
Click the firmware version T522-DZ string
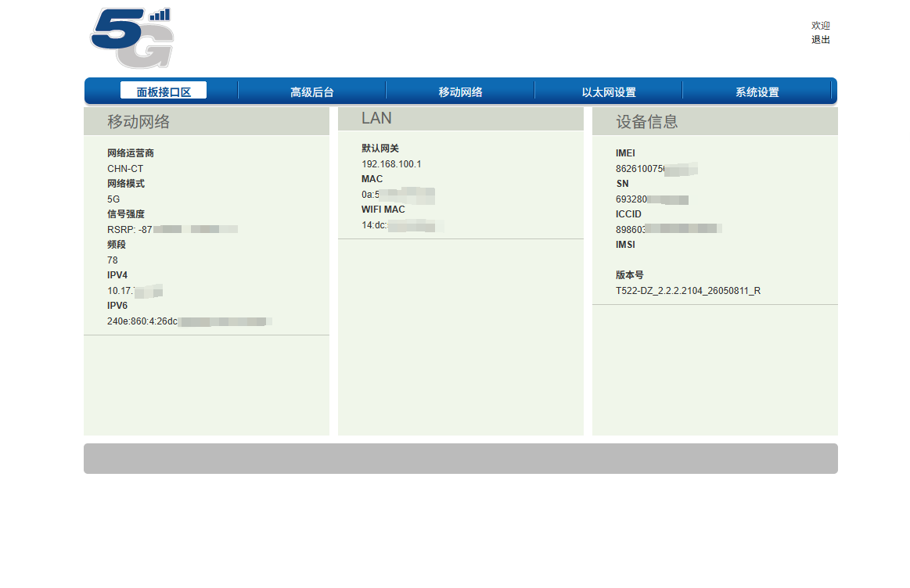click(x=688, y=291)
